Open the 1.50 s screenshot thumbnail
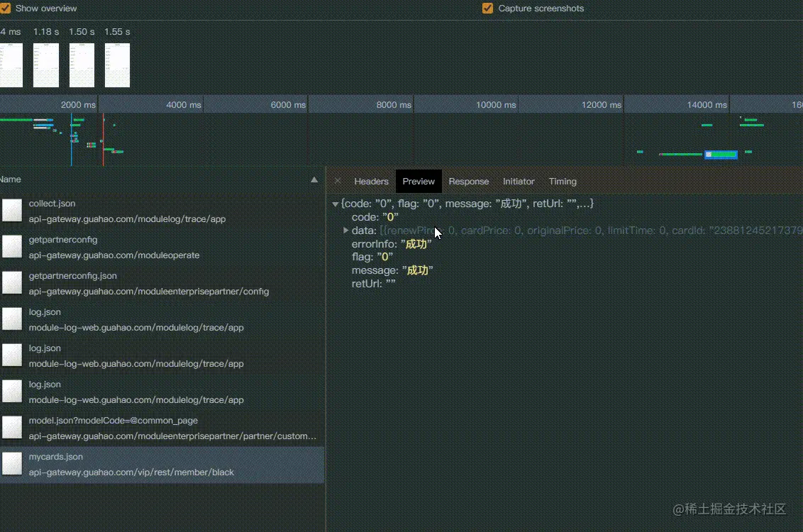The width and height of the screenshot is (803, 532). click(82, 65)
